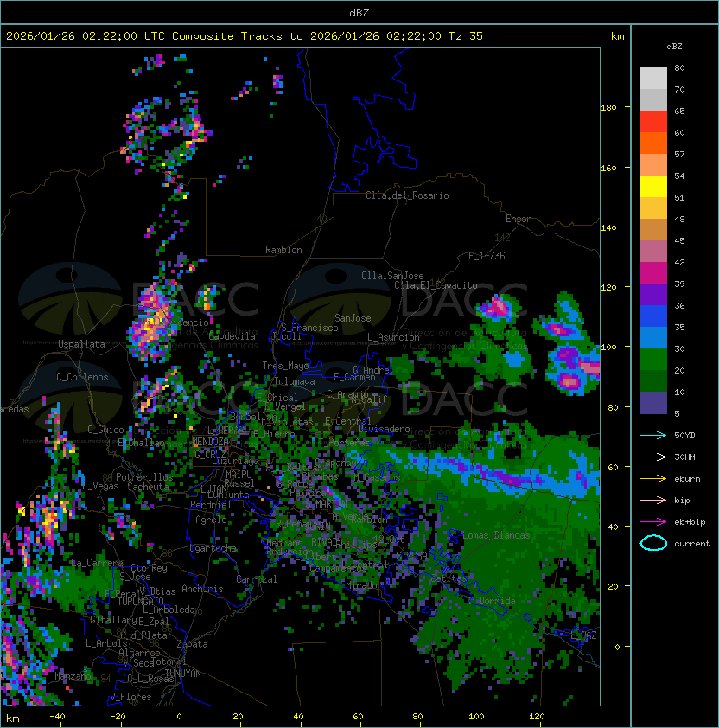Screen dimensions: 719x728
Task: Pick the purple swatch in dBZ scale
Action: (x=653, y=295)
